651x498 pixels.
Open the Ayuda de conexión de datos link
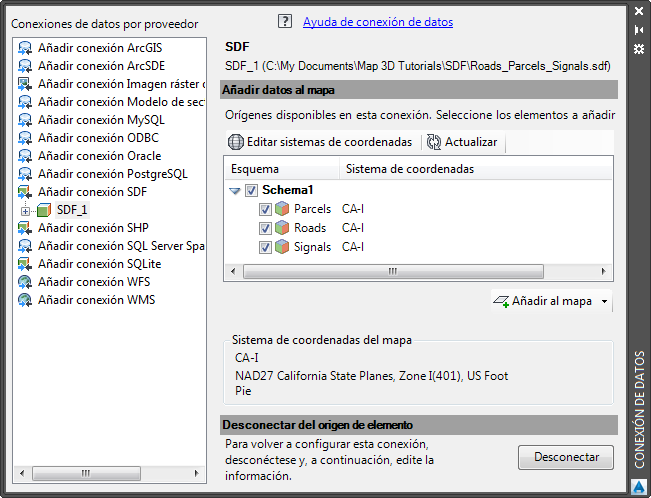coord(378,22)
